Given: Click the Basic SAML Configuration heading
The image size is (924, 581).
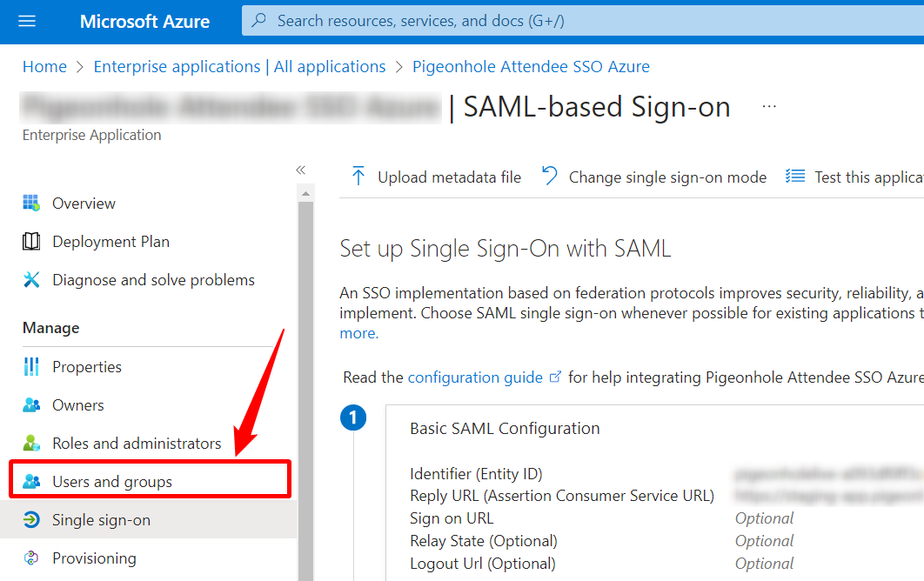Looking at the screenshot, I should tap(505, 429).
